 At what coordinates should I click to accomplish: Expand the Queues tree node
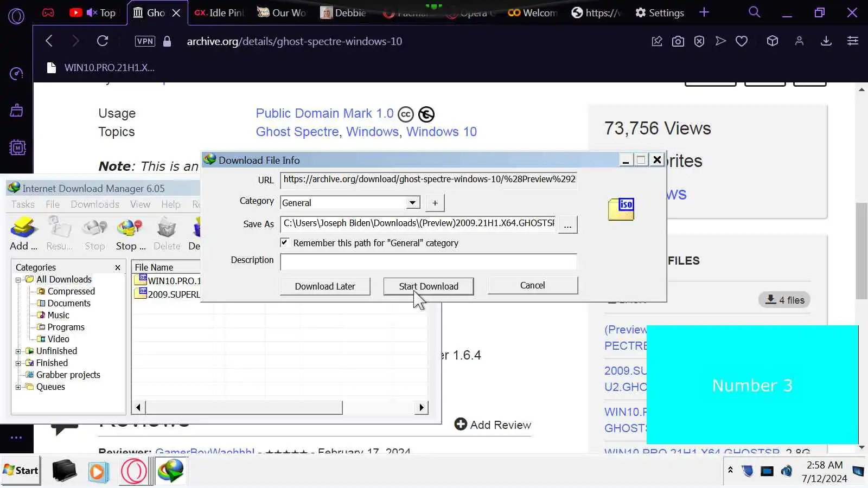18,387
